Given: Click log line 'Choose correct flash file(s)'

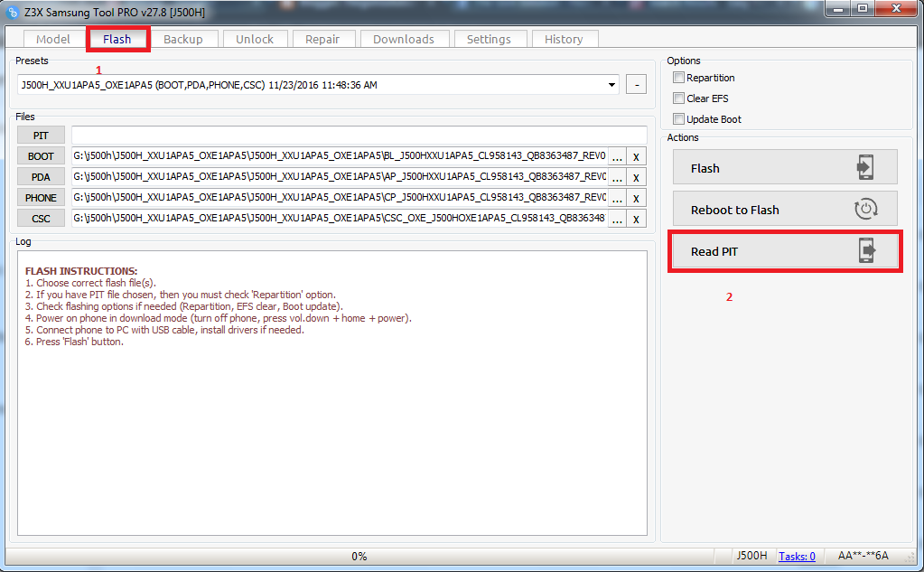Looking at the screenshot, I should [90, 283].
